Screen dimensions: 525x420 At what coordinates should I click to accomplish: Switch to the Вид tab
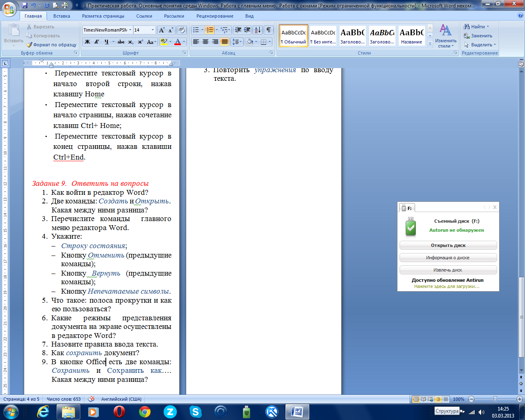point(249,16)
